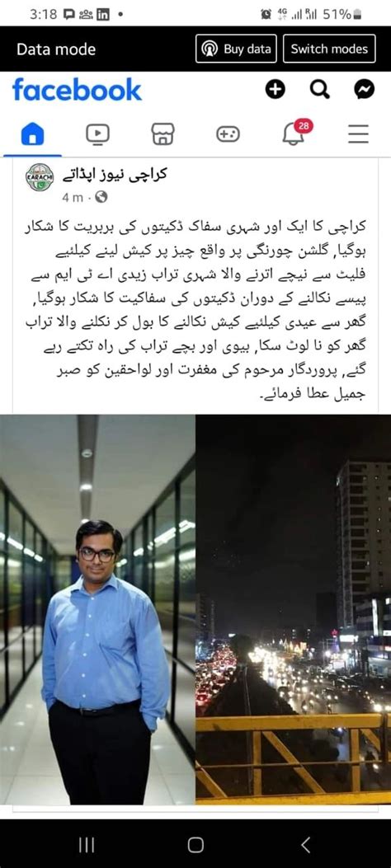Tap the create post plus icon
Screen dimensions: 391x868
click(276, 89)
